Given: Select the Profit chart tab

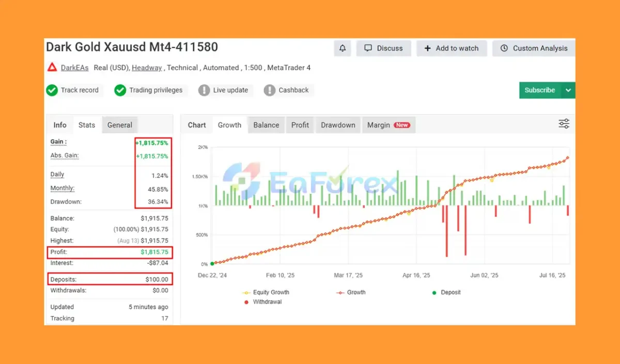Looking at the screenshot, I should point(300,125).
